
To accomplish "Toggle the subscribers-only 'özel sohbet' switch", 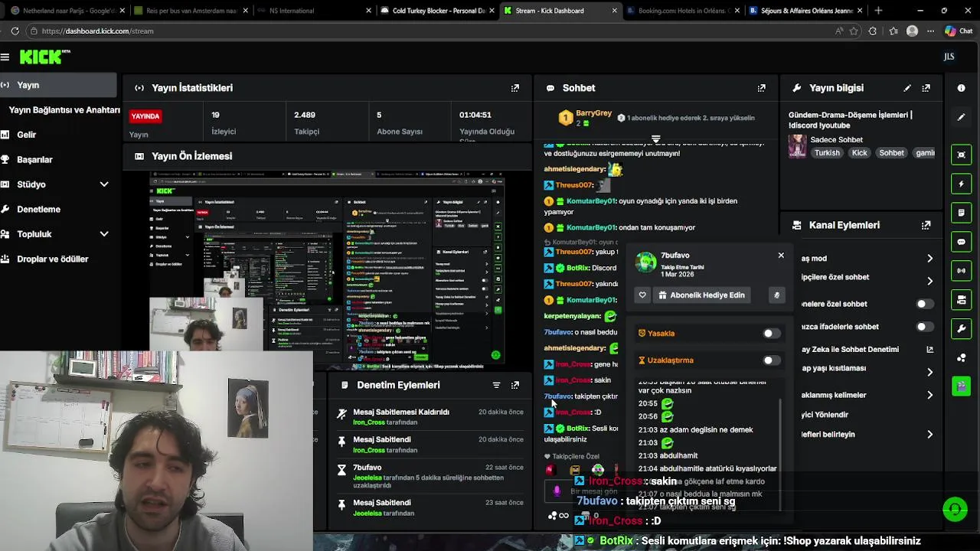I will pos(925,304).
